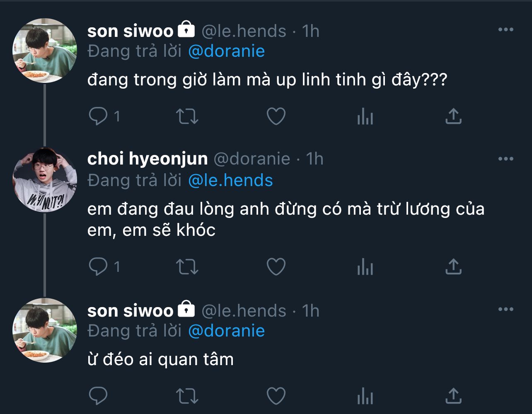Viewport: 532px width, 414px height.
Task: Open son siwoo's avatar on first tweet
Action: (x=45, y=51)
